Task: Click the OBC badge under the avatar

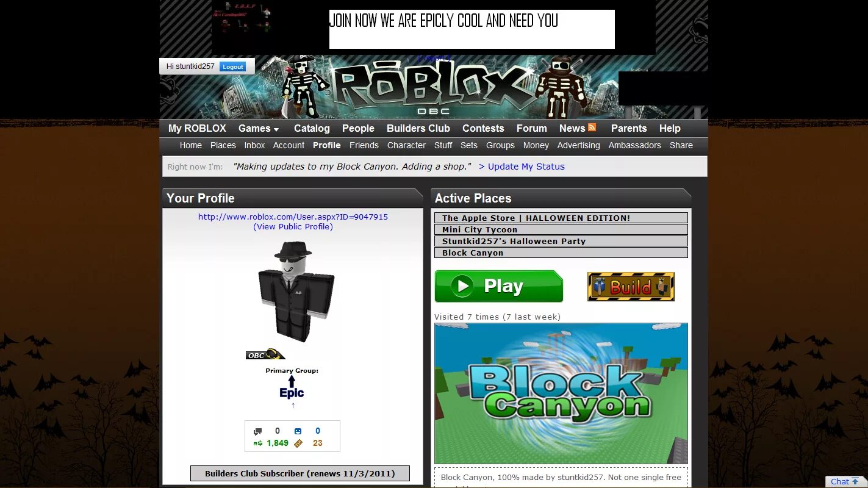Action: 266,354
